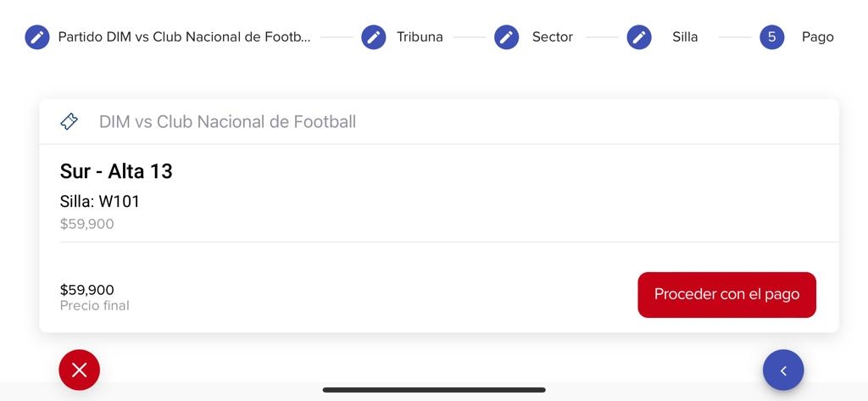The width and height of the screenshot is (868, 401).
Task: Click the Precio final label
Action: point(95,306)
